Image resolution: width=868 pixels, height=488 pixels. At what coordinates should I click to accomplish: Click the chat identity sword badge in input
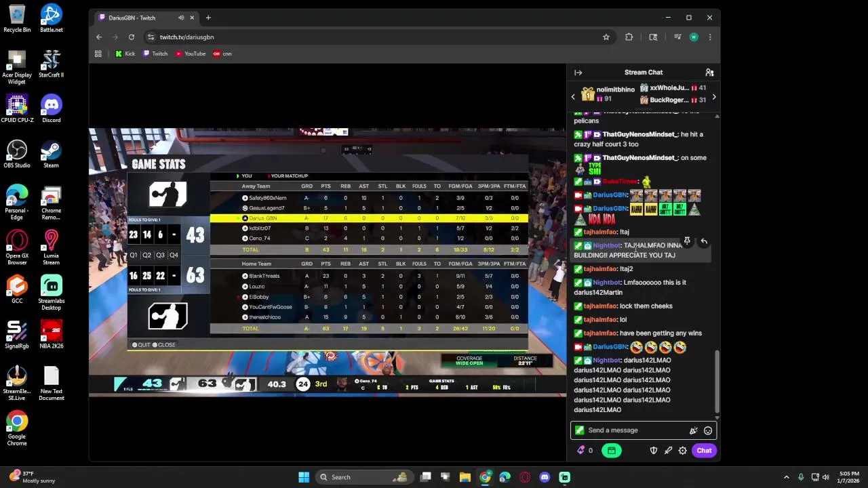[579, 430]
